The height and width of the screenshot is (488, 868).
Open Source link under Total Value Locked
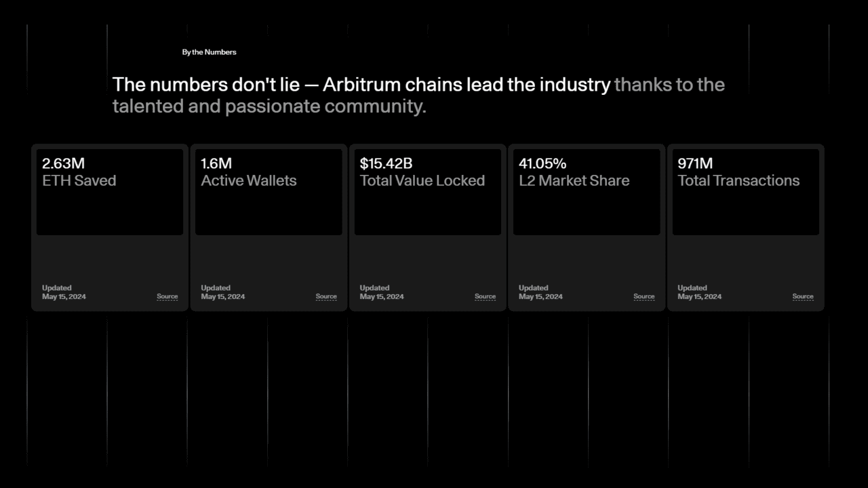tap(485, 296)
